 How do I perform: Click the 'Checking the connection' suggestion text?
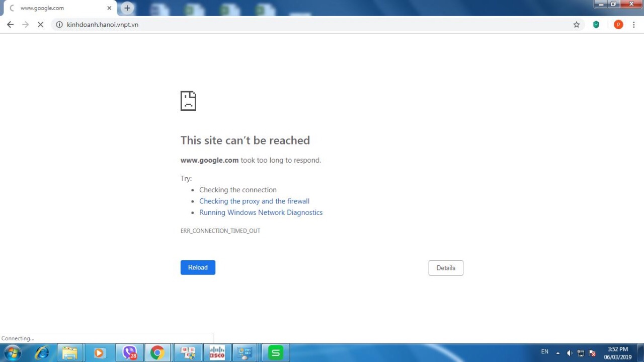click(238, 190)
